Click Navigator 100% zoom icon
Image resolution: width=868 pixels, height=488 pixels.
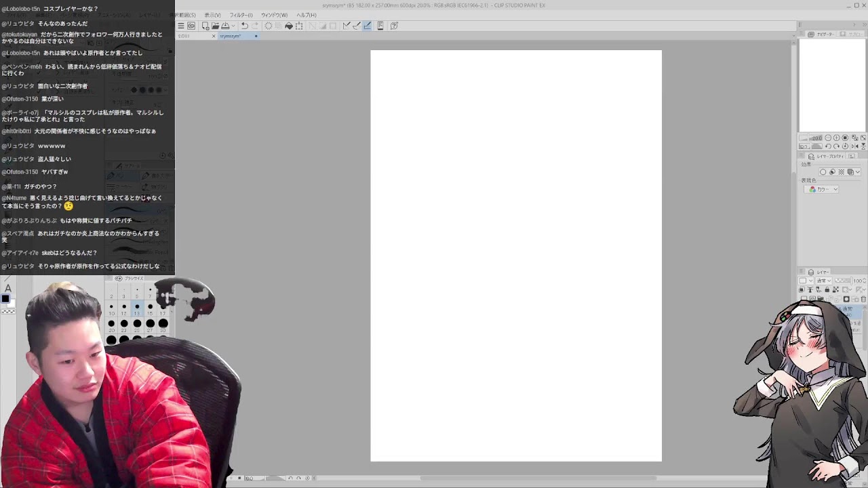(x=845, y=138)
